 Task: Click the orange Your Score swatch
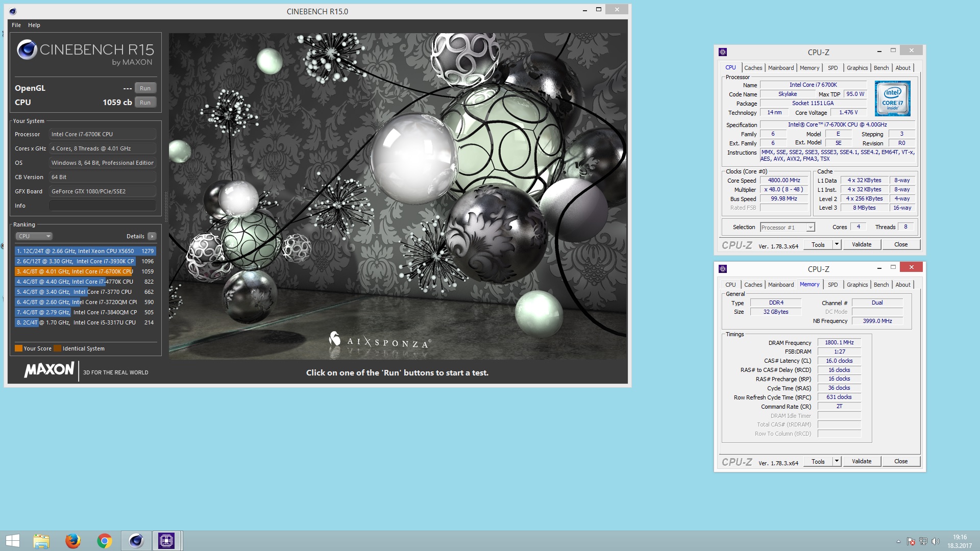(x=18, y=348)
